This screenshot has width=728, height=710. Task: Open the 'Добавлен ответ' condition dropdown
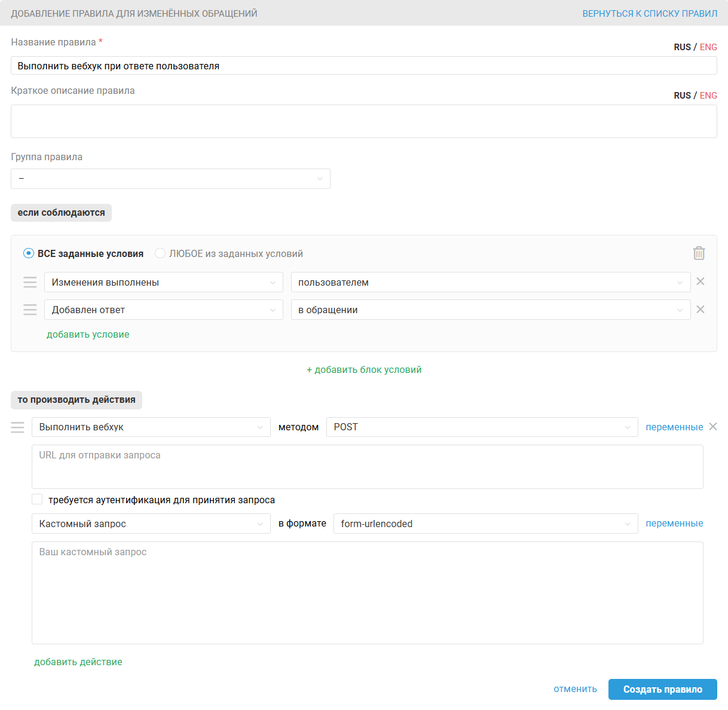[164, 310]
